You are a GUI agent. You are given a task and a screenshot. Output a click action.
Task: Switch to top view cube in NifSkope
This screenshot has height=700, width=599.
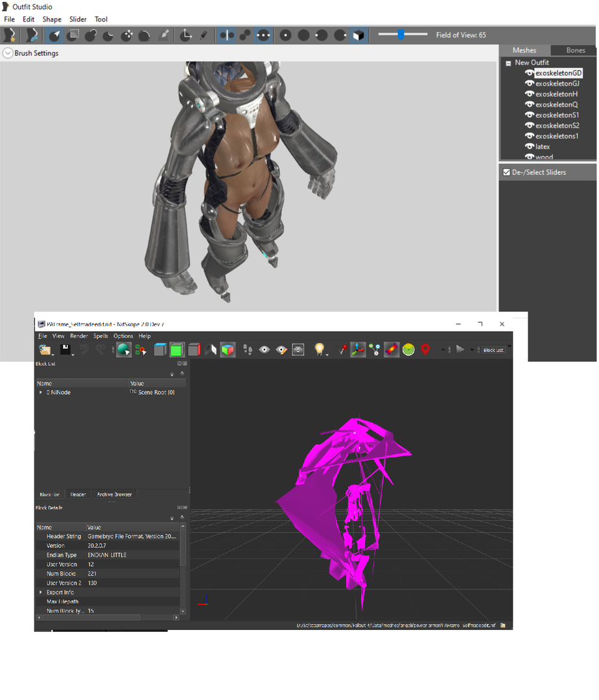(159, 349)
